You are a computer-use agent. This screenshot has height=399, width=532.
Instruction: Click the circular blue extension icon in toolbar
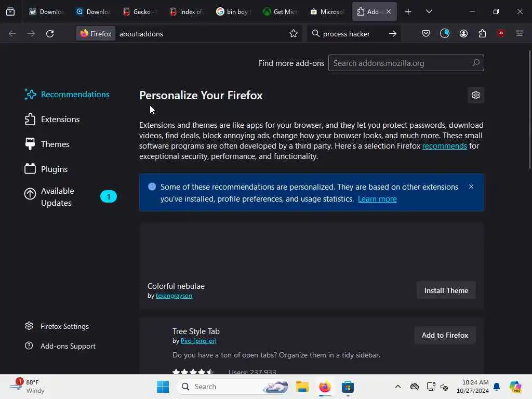click(x=445, y=33)
